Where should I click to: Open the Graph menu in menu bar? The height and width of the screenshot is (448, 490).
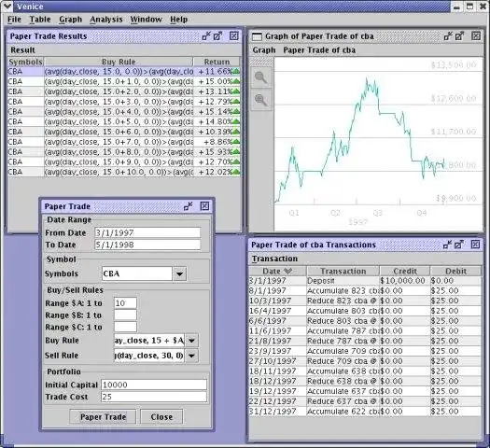[x=71, y=20]
